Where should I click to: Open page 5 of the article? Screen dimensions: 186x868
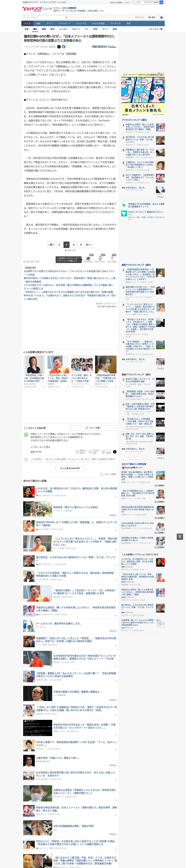click(x=81, y=245)
